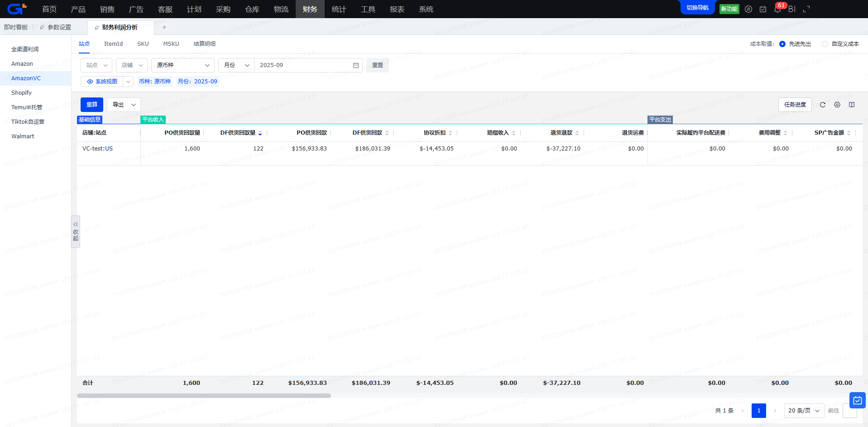Sort by DF供货回款 column arrows

[x=387, y=133]
